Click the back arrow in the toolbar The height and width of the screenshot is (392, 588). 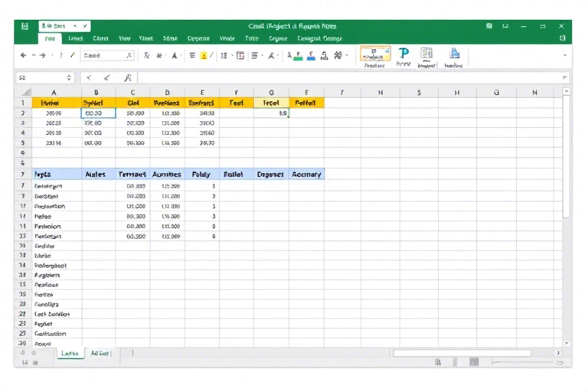click(x=23, y=56)
